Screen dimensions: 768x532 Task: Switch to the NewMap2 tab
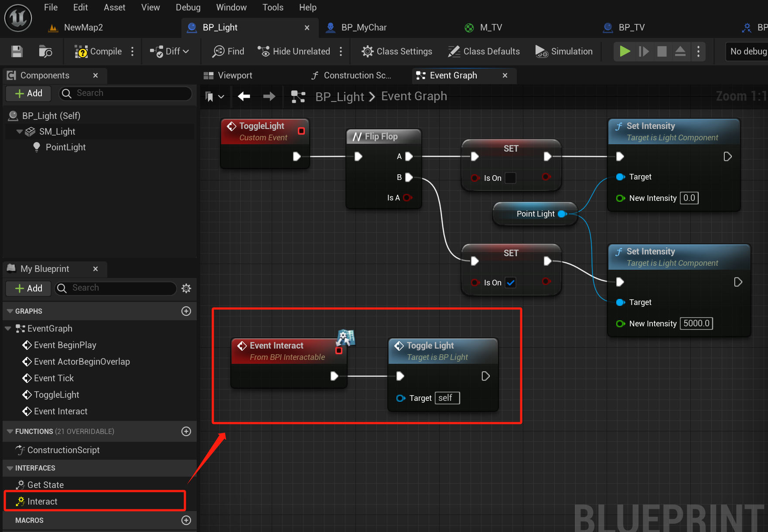(76, 27)
